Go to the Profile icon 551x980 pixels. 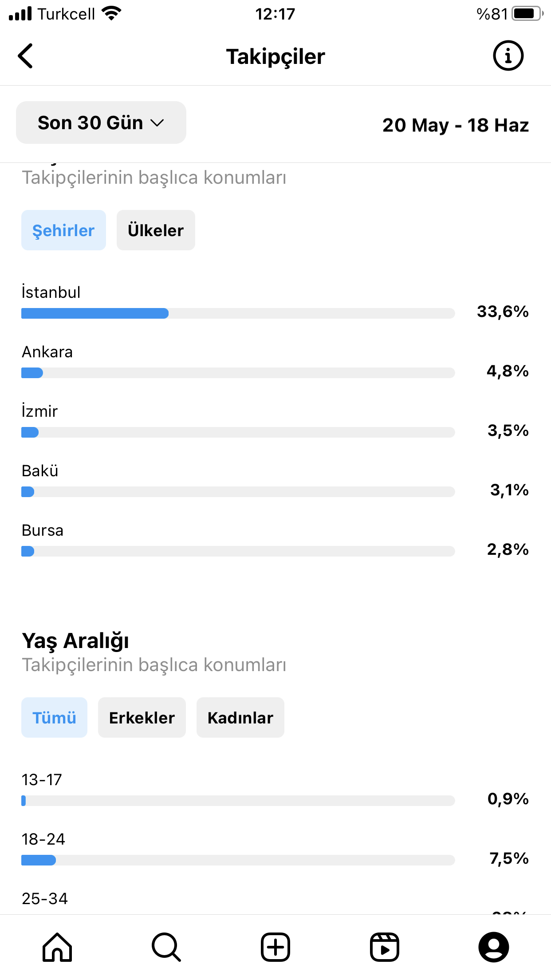pyautogui.click(x=494, y=947)
